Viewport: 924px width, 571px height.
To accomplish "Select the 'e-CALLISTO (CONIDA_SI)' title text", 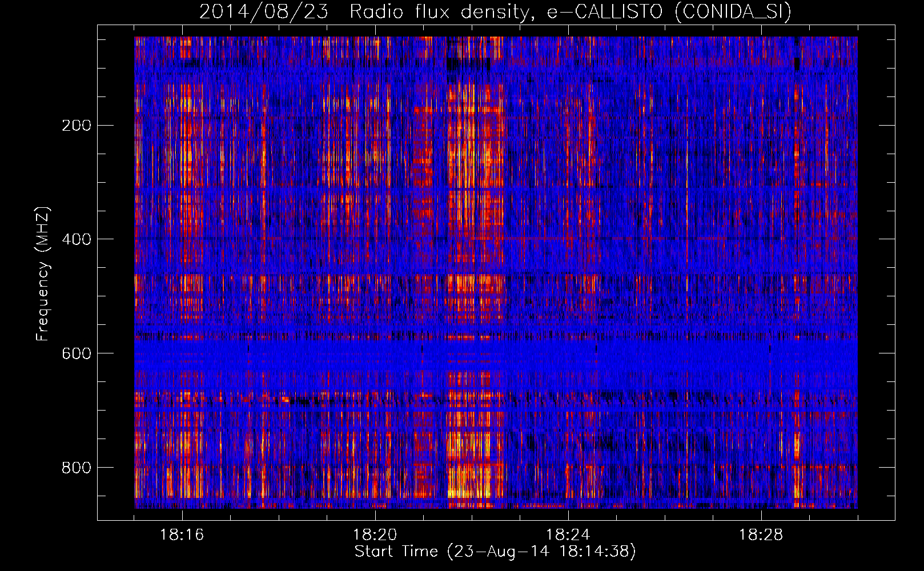I will point(669,11).
